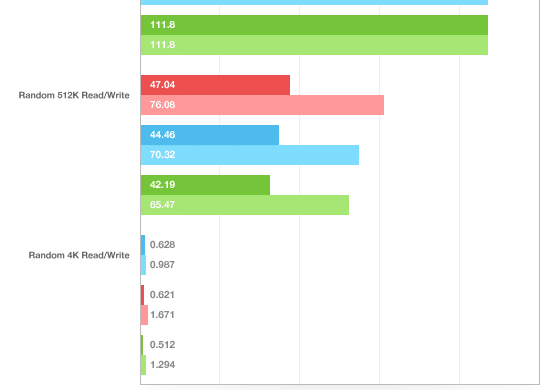Select the small light blue 0.987 bar
The width and height of the screenshot is (560, 390).
click(144, 265)
